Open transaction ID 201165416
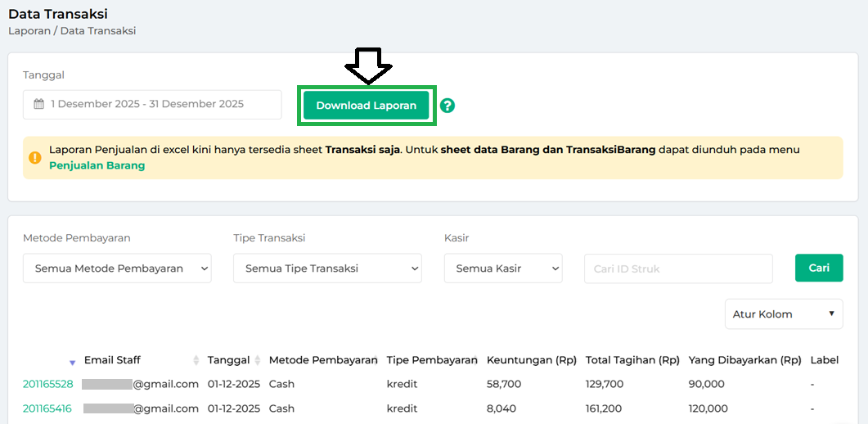This screenshot has width=868, height=424. coord(47,408)
